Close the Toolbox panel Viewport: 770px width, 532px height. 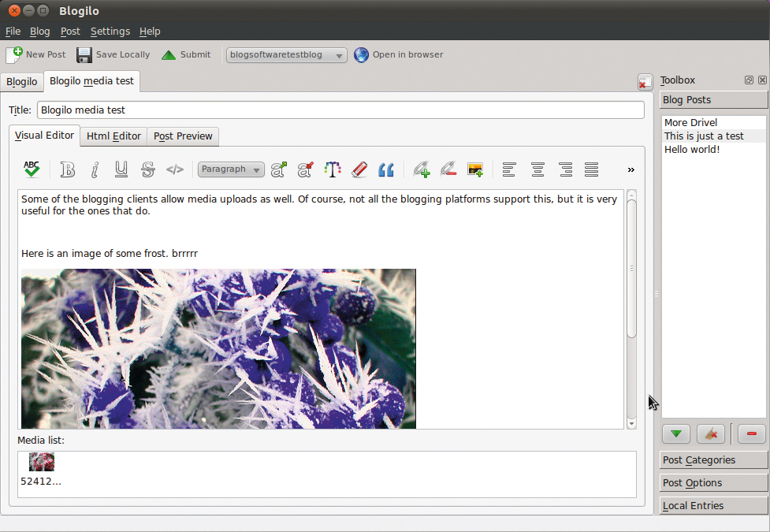tap(762, 80)
